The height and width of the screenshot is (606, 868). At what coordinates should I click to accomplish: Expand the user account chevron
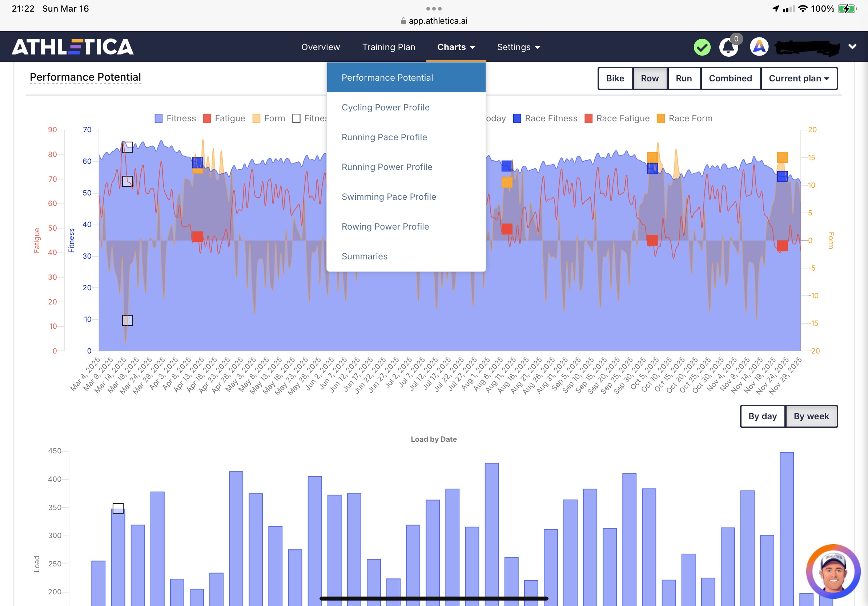click(x=852, y=47)
